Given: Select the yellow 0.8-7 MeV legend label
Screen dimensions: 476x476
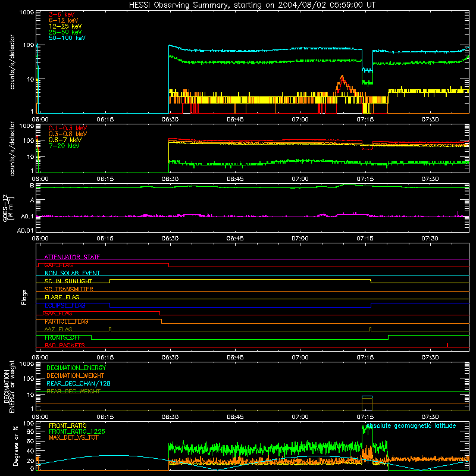Looking at the screenshot, I should [65, 140].
